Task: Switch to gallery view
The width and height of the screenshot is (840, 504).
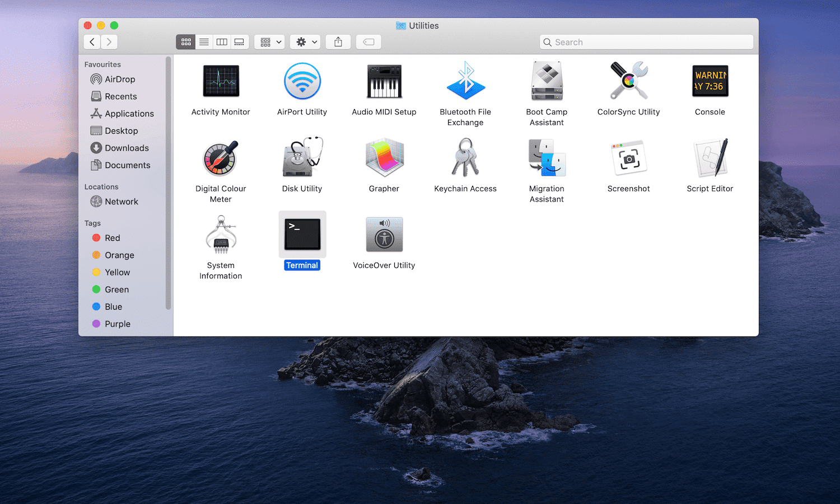Action: click(240, 41)
